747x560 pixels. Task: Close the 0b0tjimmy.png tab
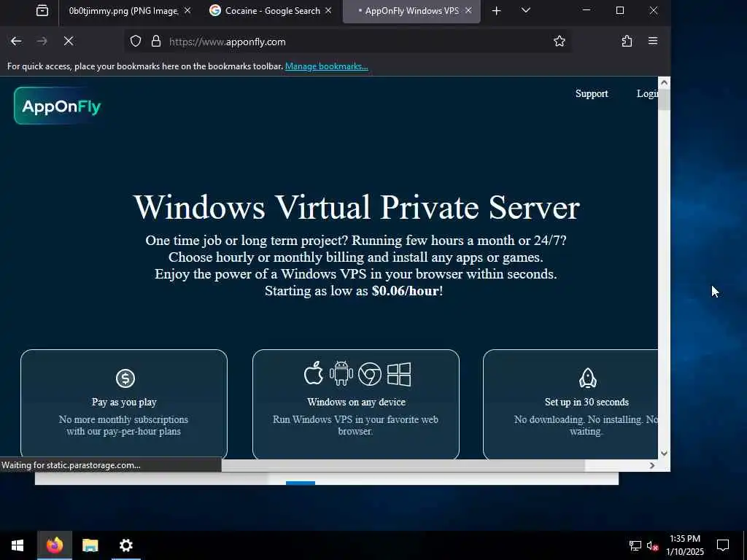coord(187,10)
